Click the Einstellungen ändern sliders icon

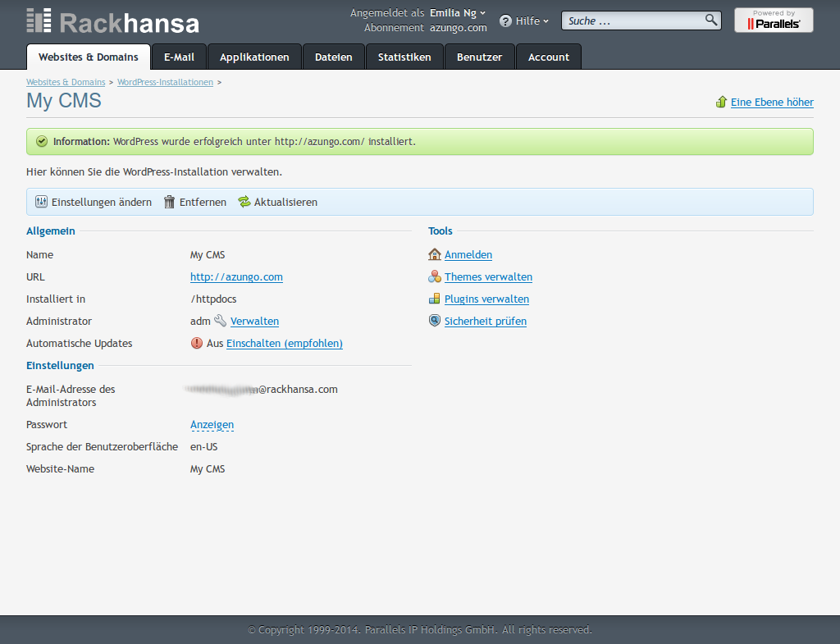coord(41,202)
